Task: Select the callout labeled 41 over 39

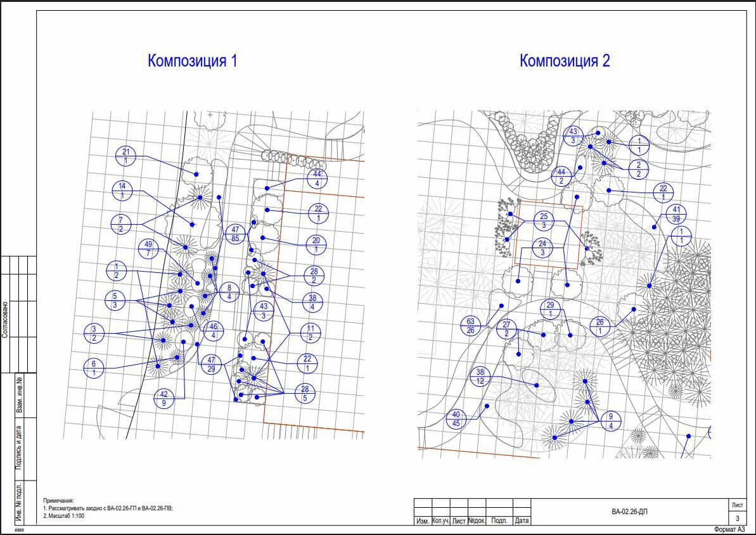Action: click(x=676, y=214)
